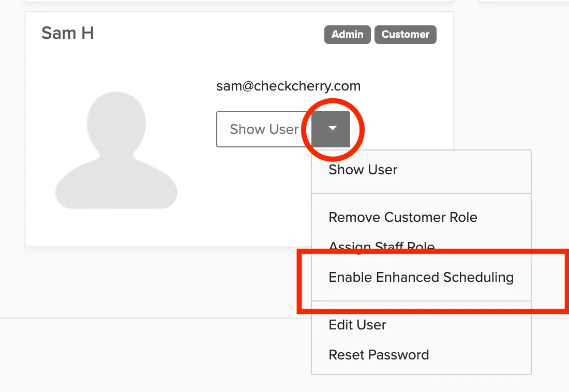Collapse the menu via the gray caret

[x=331, y=129]
